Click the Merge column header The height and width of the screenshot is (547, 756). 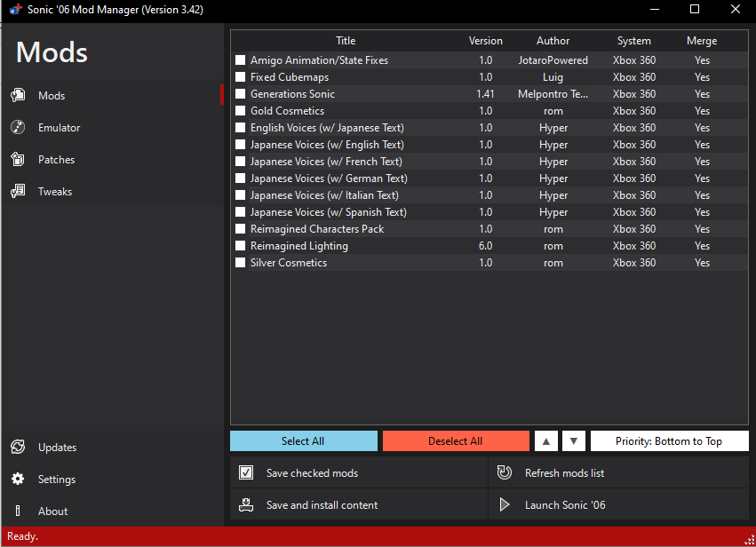coord(702,41)
